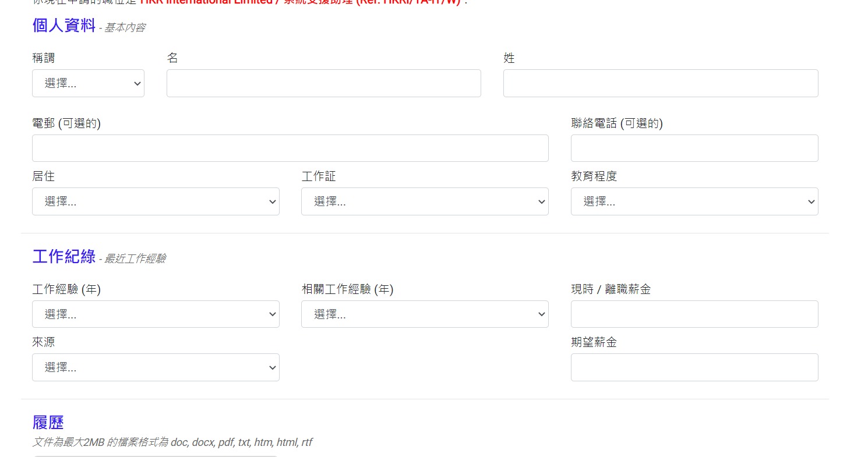
Task: Open the 稱謂 title dropdown
Action: (88, 83)
